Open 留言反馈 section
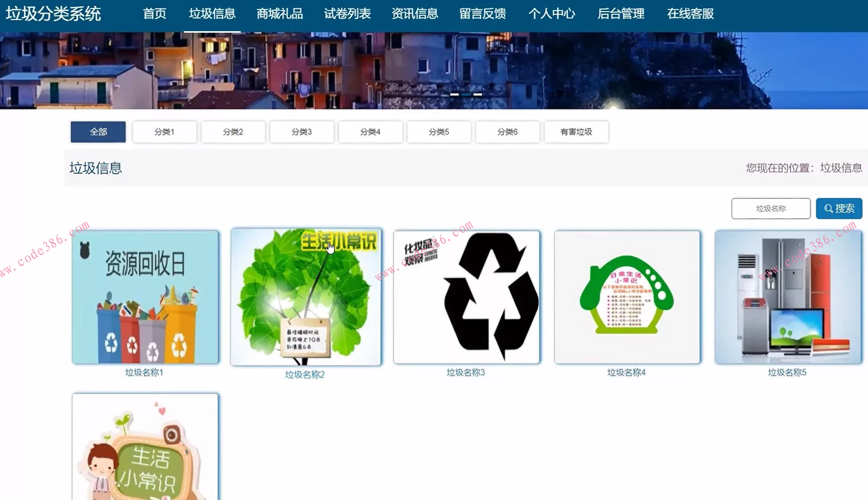This screenshot has width=868, height=500. [x=483, y=14]
